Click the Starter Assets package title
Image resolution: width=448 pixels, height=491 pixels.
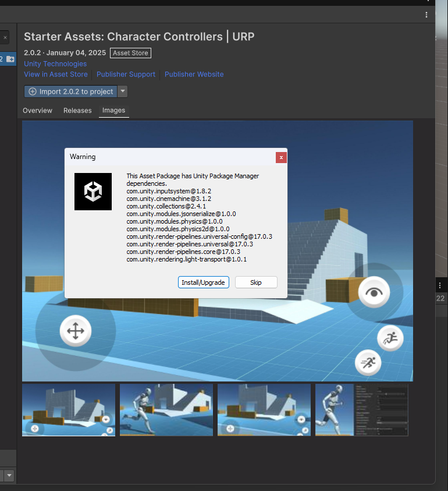click(139, 37)
